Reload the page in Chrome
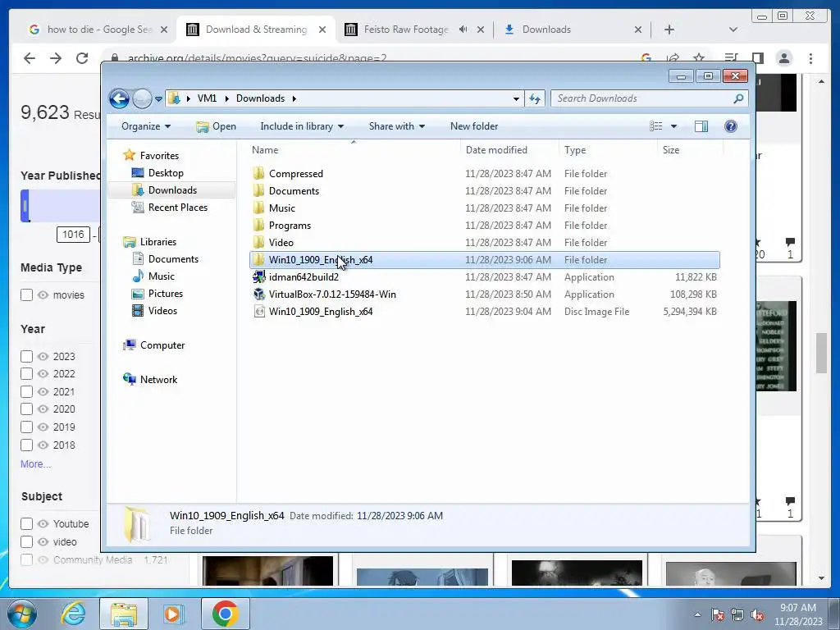 82,58
